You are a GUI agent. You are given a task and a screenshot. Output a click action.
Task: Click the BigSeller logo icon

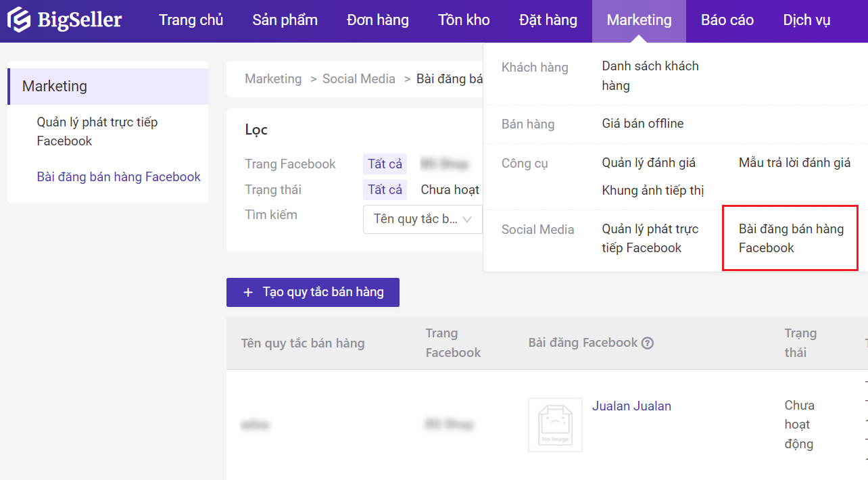[19, 20]
